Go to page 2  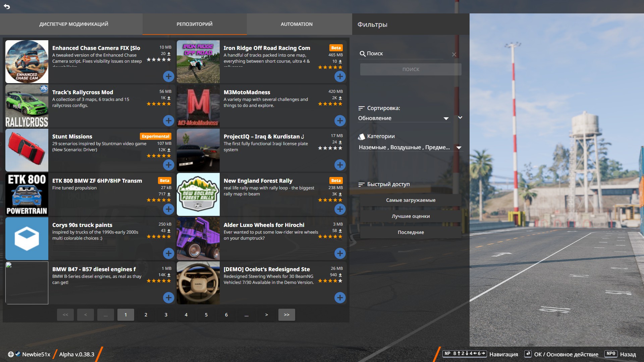pyautogui.click(x=146, y=315)
